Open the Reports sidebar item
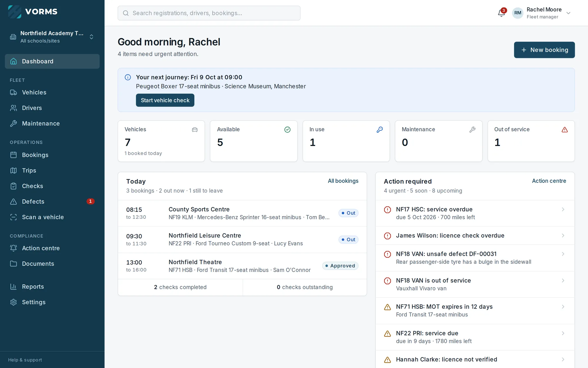 tap(52, 287)
